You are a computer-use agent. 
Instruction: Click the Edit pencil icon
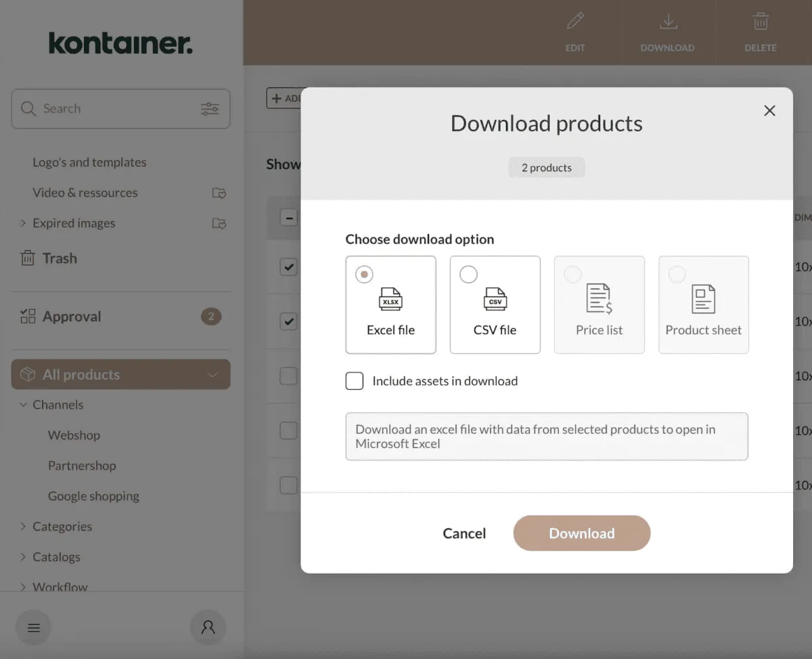[575, 22]
